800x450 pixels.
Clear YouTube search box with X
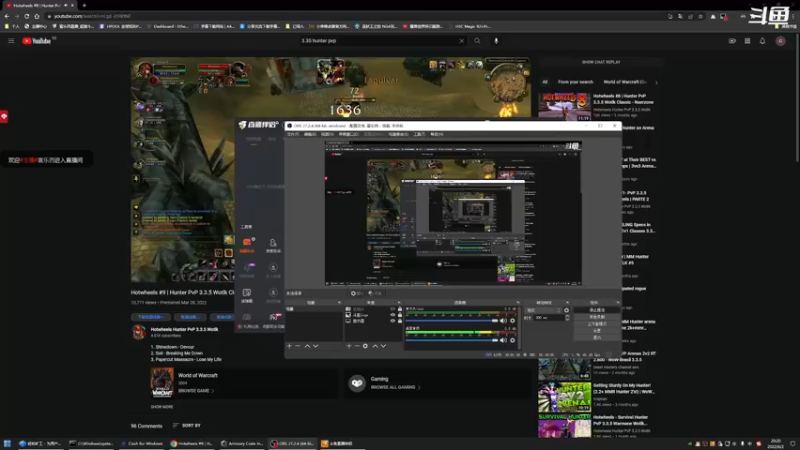tap(462, 41)
